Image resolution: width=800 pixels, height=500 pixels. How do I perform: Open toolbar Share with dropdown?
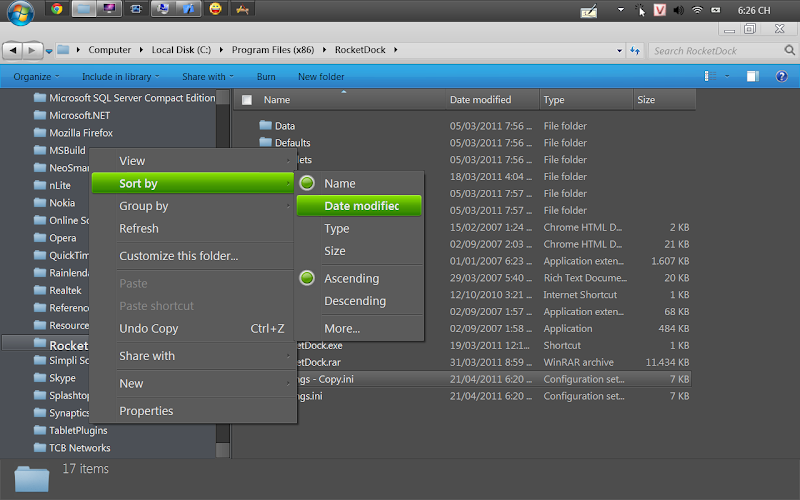[x=208, y=77]
